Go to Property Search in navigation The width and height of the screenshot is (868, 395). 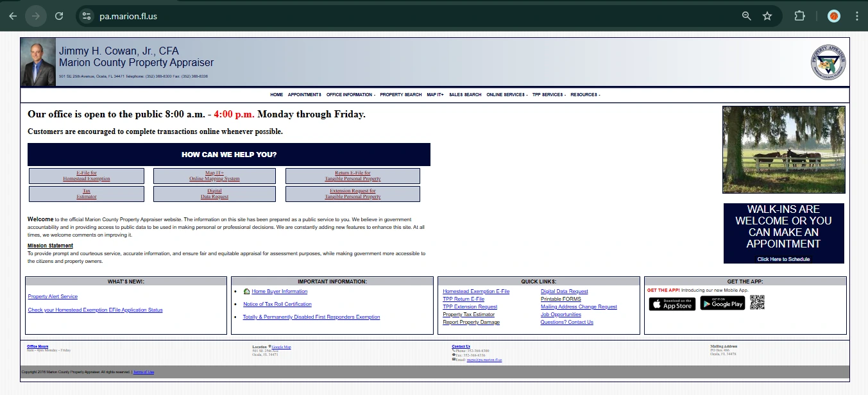point(401,95)
